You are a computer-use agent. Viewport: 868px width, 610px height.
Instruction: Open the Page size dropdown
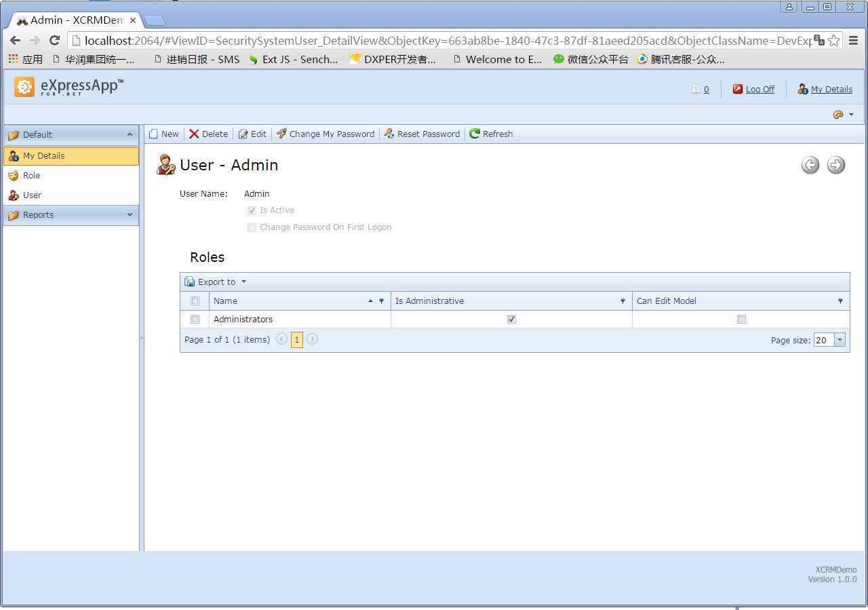(x=840, y=340)
